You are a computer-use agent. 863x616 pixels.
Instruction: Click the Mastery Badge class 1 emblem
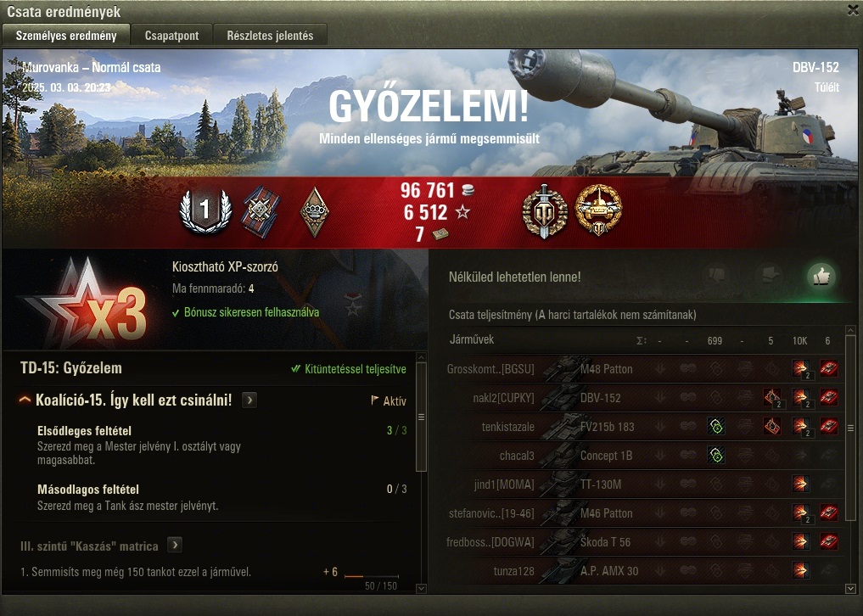205,210
